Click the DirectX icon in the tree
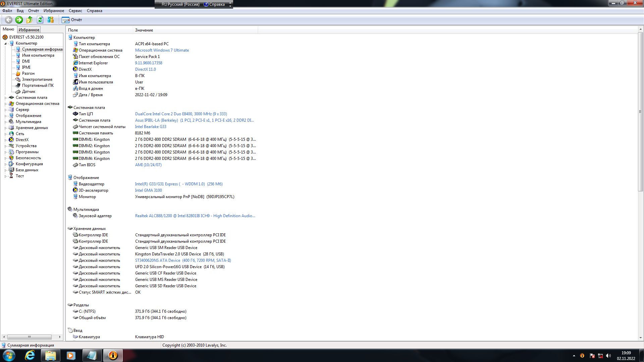Image resolution: width=644 pixels, height=362 pixels. click(11, 140)
